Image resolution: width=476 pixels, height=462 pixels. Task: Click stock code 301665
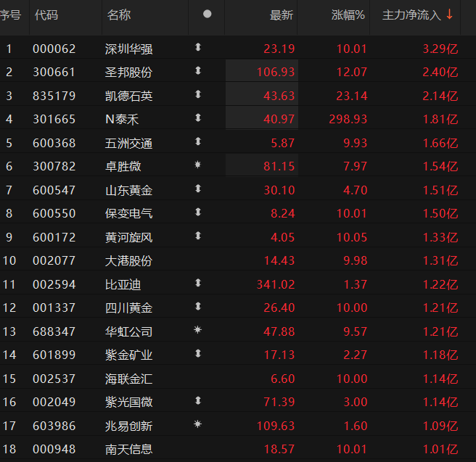pyautogui.click(x=54, y=119)
